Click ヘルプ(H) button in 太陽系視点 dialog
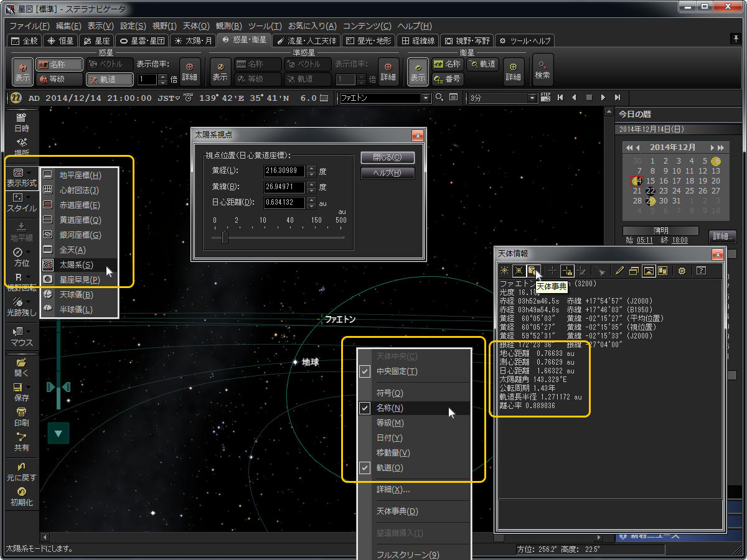Viewport: 747px width, 560px height. click(x=388, y=173)
